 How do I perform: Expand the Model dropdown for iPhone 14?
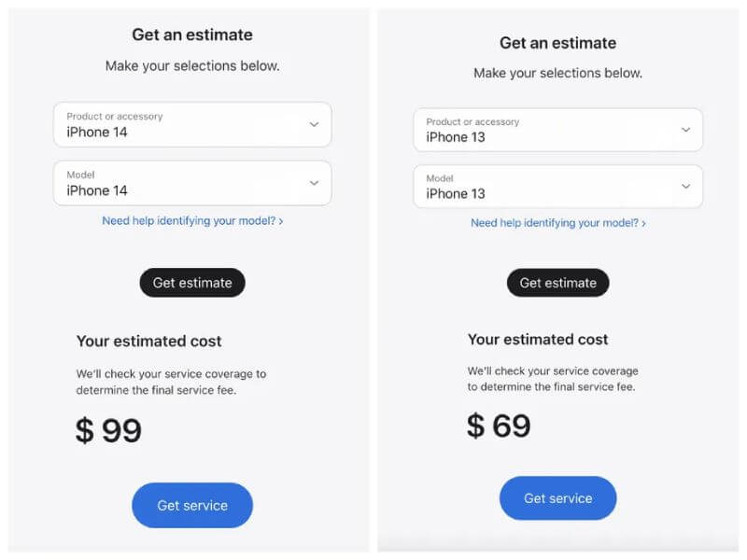[x=191, y=183]
